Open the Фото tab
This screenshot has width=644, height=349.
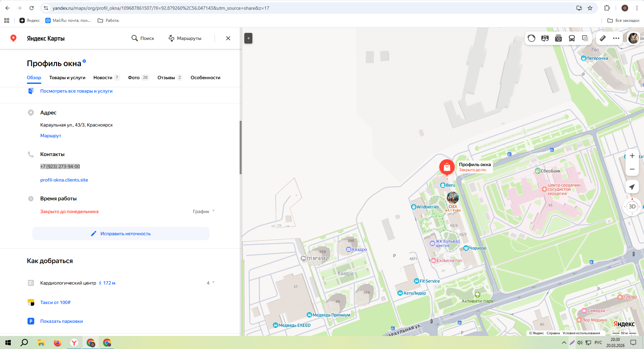[138, 78]
